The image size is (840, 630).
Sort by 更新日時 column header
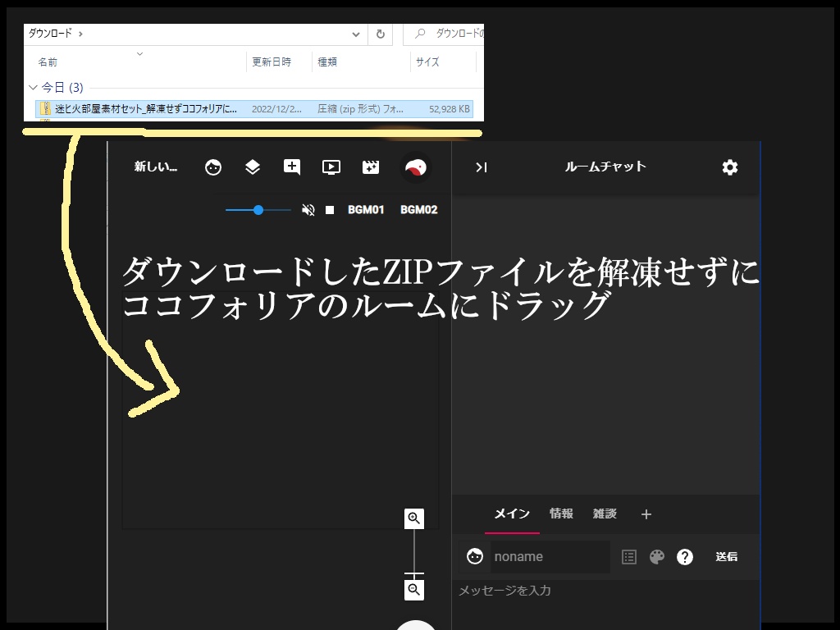coord(272,62)
